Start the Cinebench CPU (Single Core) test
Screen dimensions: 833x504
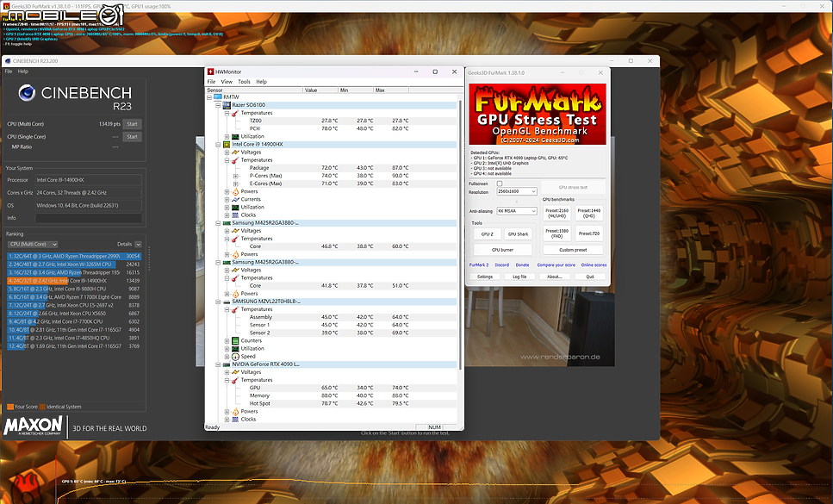coord(133,136)
